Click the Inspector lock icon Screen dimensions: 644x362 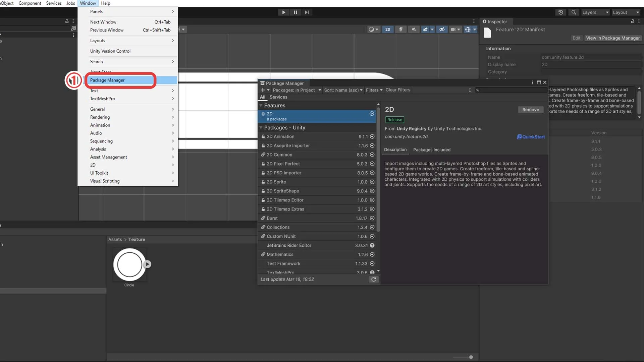coord(633,21)
